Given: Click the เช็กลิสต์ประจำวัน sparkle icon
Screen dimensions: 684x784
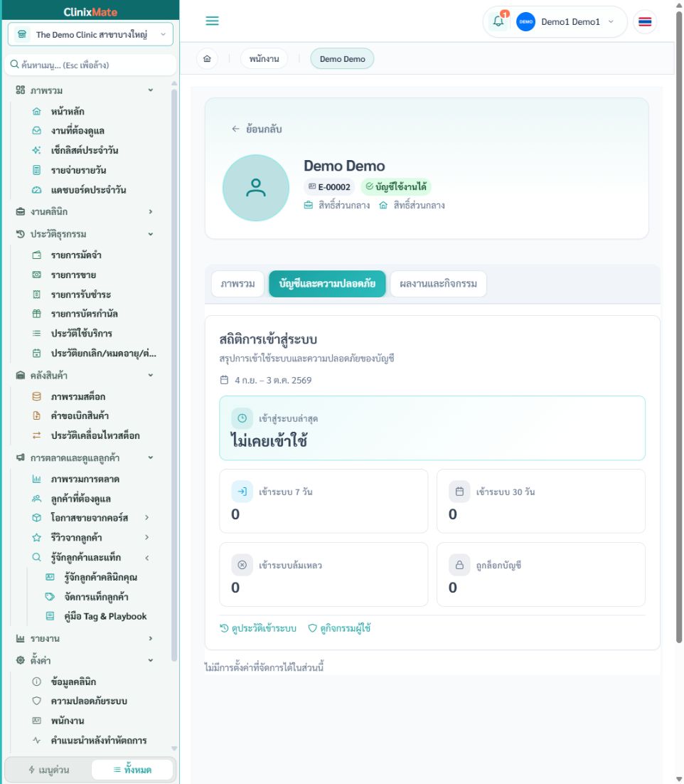Looking at the screenshot, I should coord(36,151).
